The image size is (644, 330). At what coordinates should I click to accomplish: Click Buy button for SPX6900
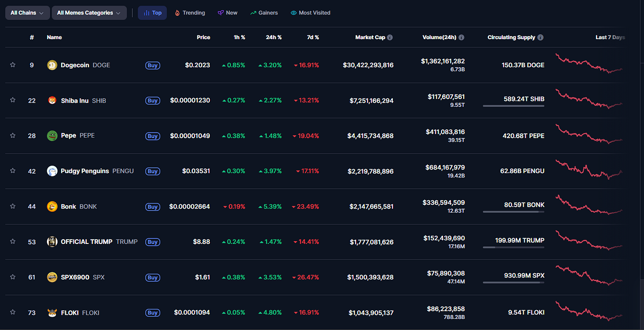point(153,277)
